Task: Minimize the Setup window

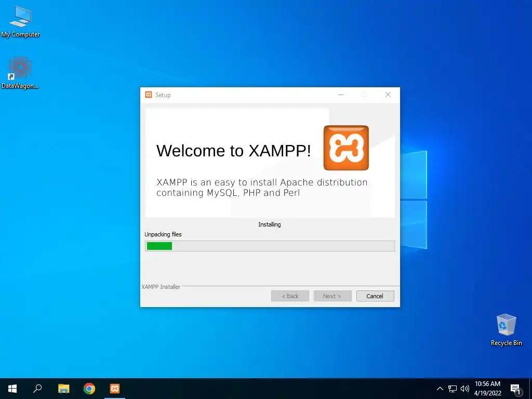Action: pyautogui.click(x=341, y=95)
